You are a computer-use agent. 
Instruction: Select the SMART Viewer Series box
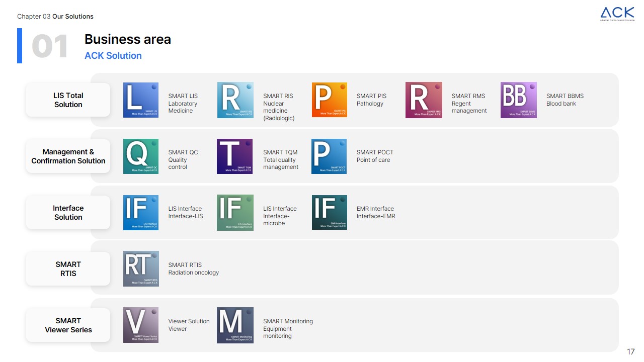tap(68, 325)
